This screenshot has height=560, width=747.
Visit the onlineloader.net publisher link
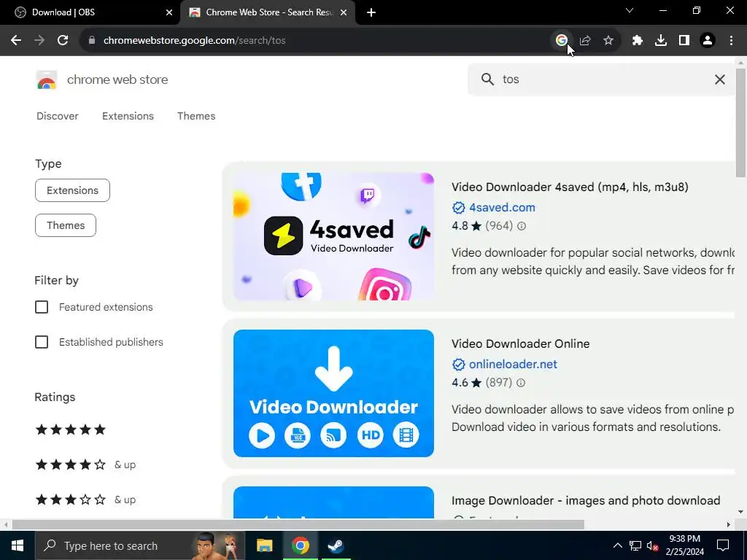pyautogui.click(x=513, y=365)
